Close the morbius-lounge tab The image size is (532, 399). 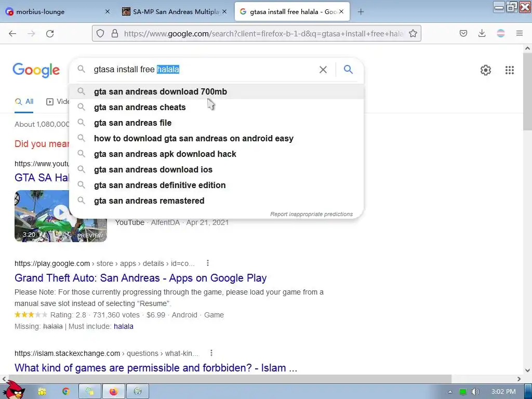click(108, 11)
